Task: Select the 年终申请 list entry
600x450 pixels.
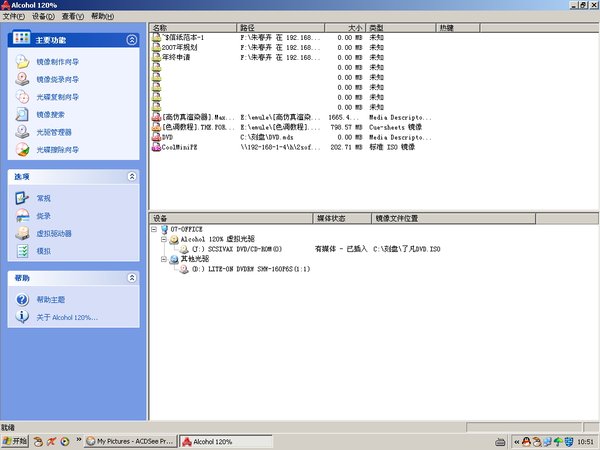Action: click(x=176, y=57)
